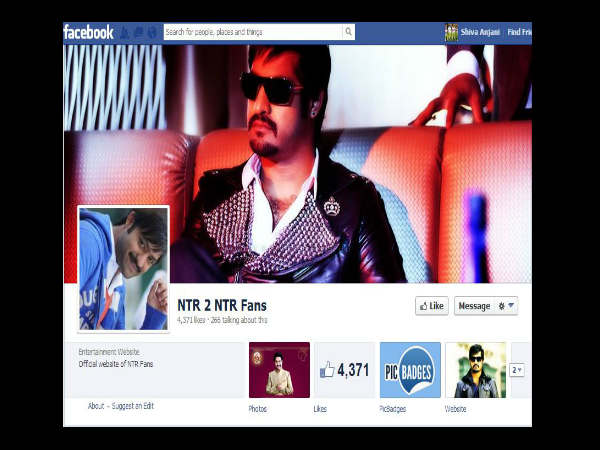Open notifications globe icon

152,32
